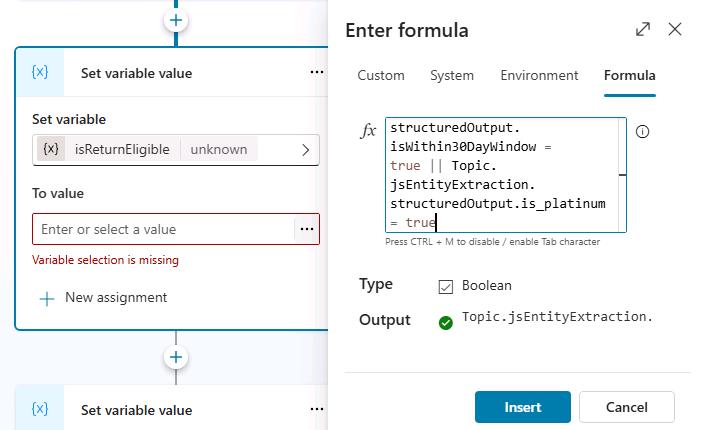
Task: Open bottom Set variable value card ellipsis menu
Action: point(317,409)
